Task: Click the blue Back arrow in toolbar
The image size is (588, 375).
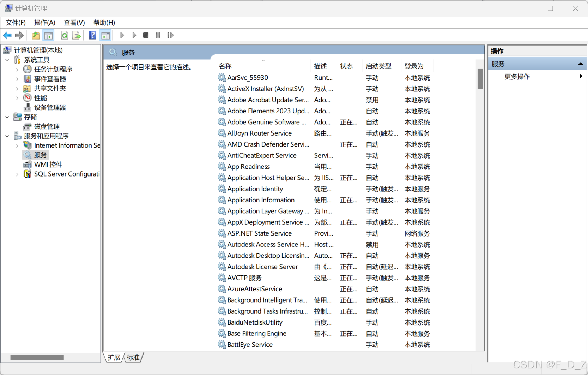Action: pyautogui.click(x=7, y=35)
